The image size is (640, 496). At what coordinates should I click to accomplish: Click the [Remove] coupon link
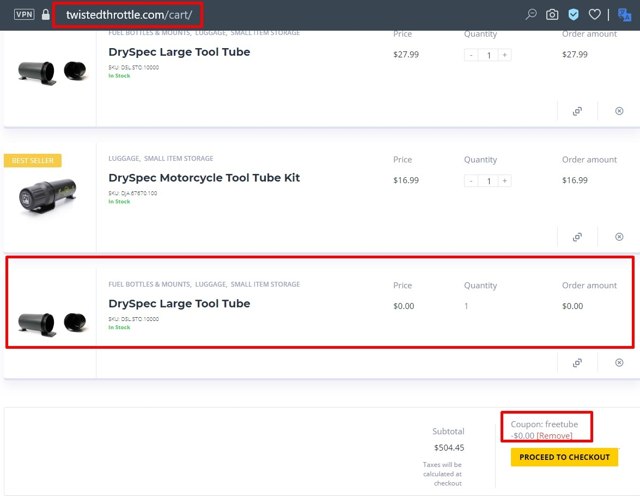(x=554, y=436)
